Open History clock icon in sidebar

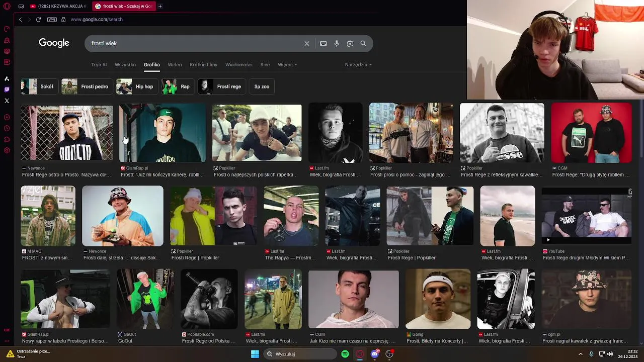pos(7,128)
